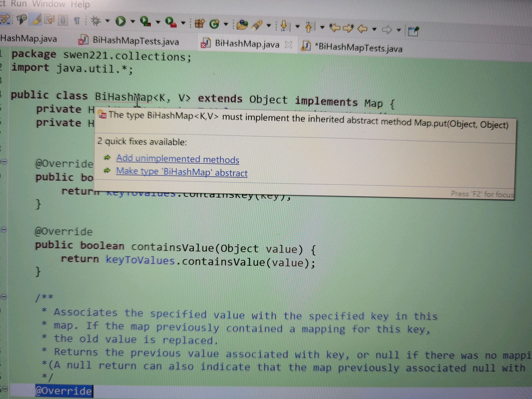
Task: Jump to Previous Annotation up-arrow icon
Action: coord(310,27)
